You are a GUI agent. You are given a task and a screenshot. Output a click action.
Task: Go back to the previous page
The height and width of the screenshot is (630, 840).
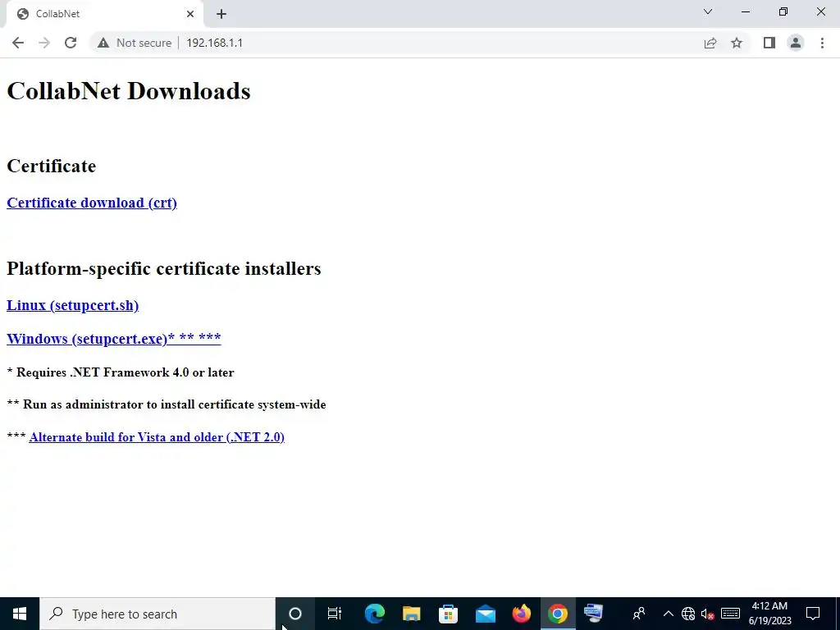pos(18,43)
